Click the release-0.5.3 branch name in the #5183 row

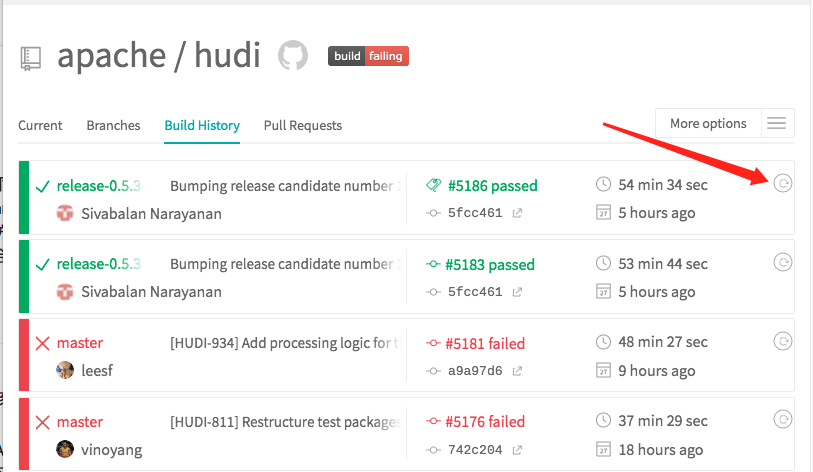click(99, 264)
